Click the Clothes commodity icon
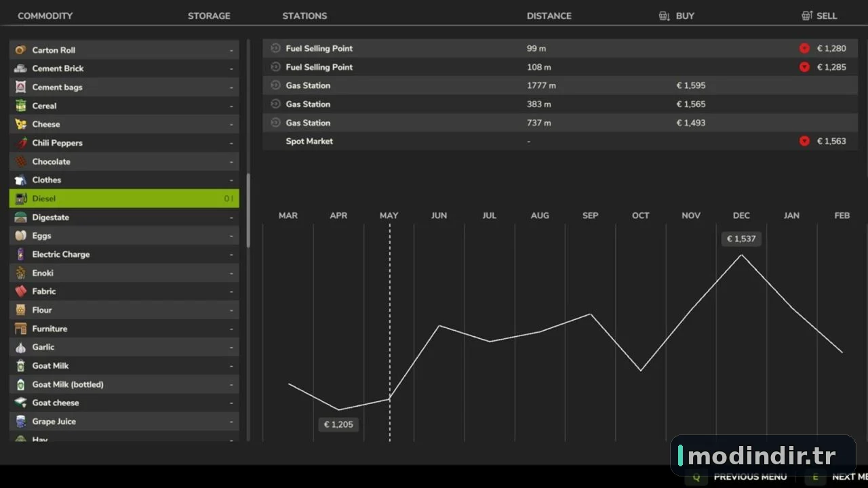868x488 pixels. (x=21, y=180)
